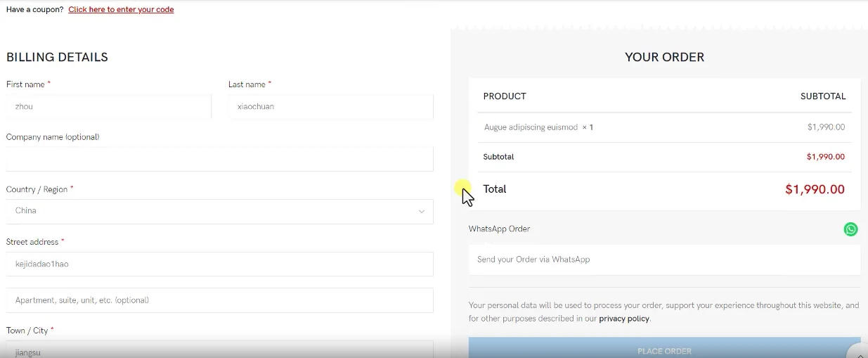Focus the First name field containing zhou
The width and height of the screenshot is (868, 358).
click(108, 107)
